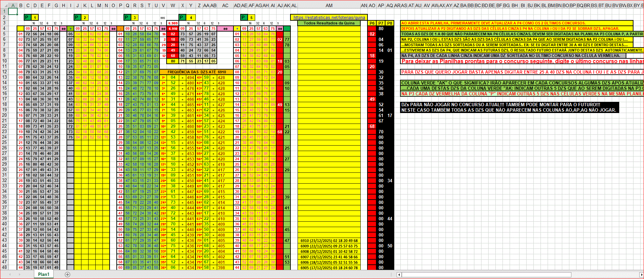Select column W header
This screenshot has width=644, height=279.
click(173, 5)
